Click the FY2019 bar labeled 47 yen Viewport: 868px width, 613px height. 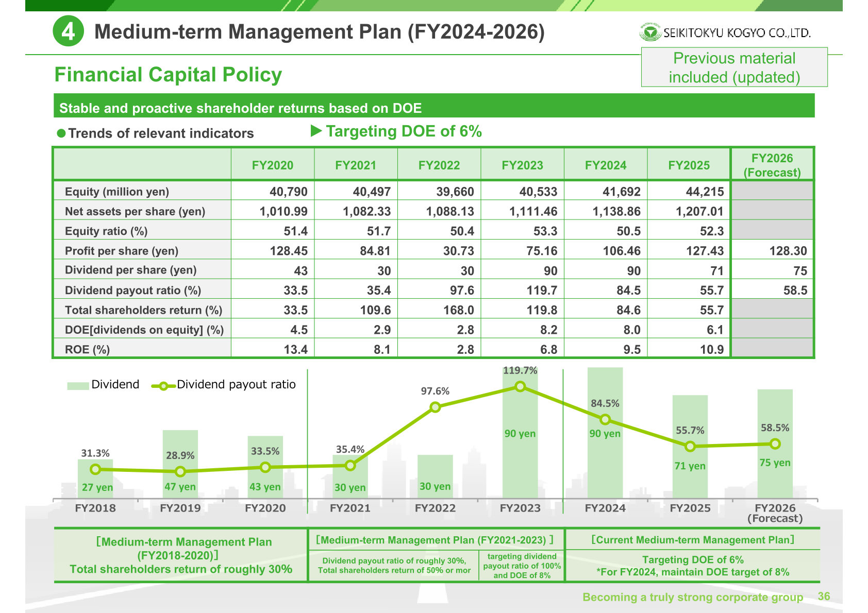180,464
